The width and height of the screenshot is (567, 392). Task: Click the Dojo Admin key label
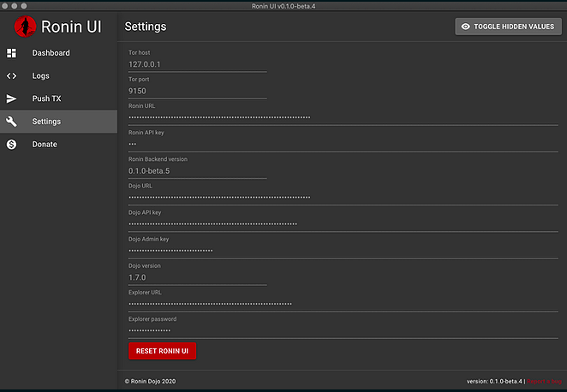point(149,239)
